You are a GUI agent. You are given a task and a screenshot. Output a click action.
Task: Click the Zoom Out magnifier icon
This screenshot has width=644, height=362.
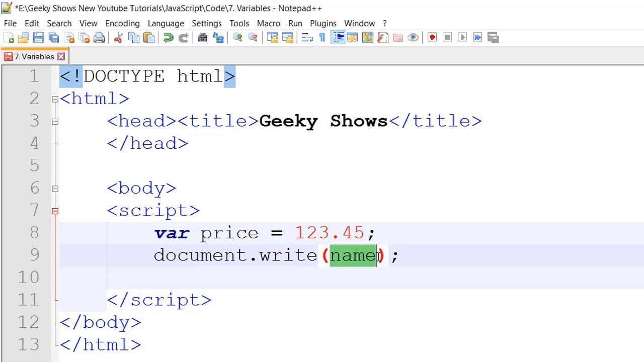click(x=253, y=38)
